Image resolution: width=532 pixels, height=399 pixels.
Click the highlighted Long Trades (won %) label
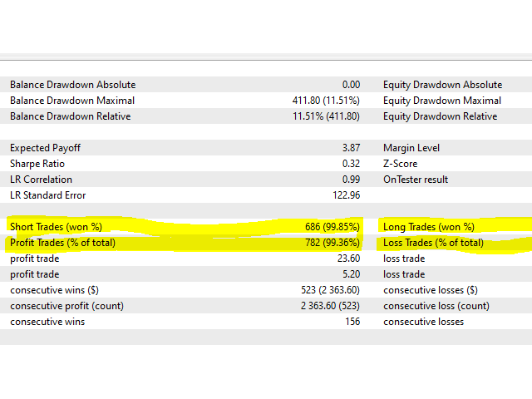tap(428, 227)
